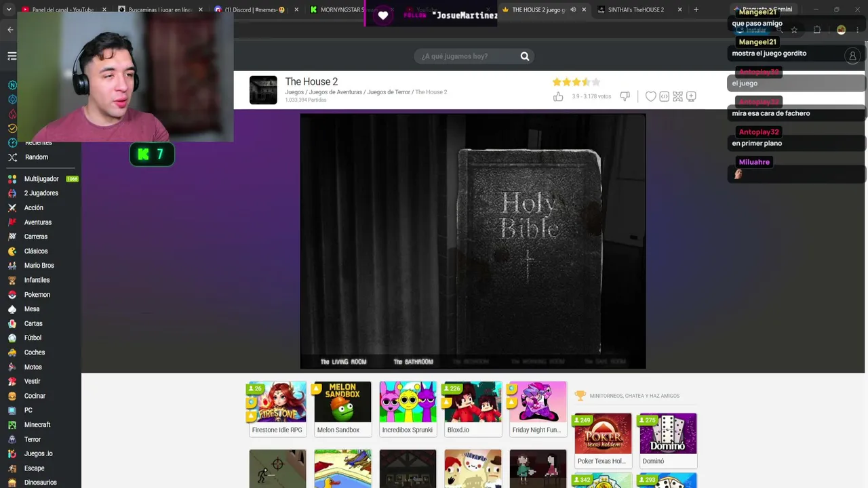Click the Minecraft block icon
The image size is (868, 488).
click(x=12, y=425)
